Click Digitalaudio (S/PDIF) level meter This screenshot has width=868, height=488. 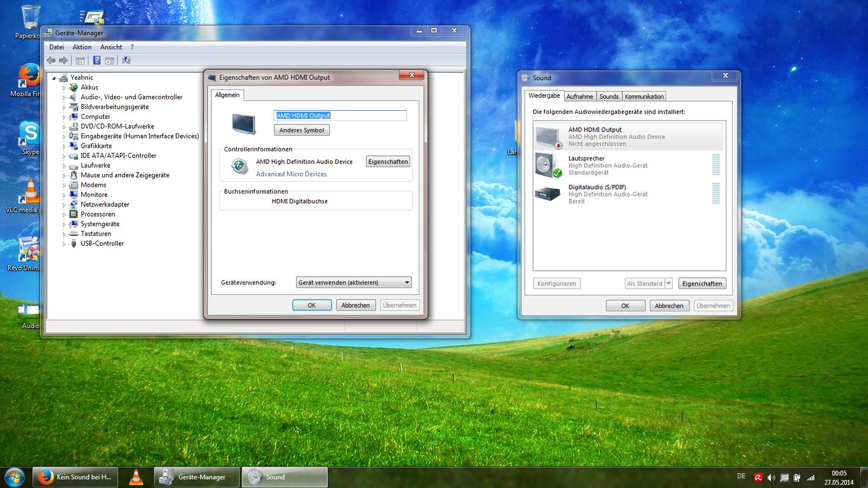coord(716,193)
